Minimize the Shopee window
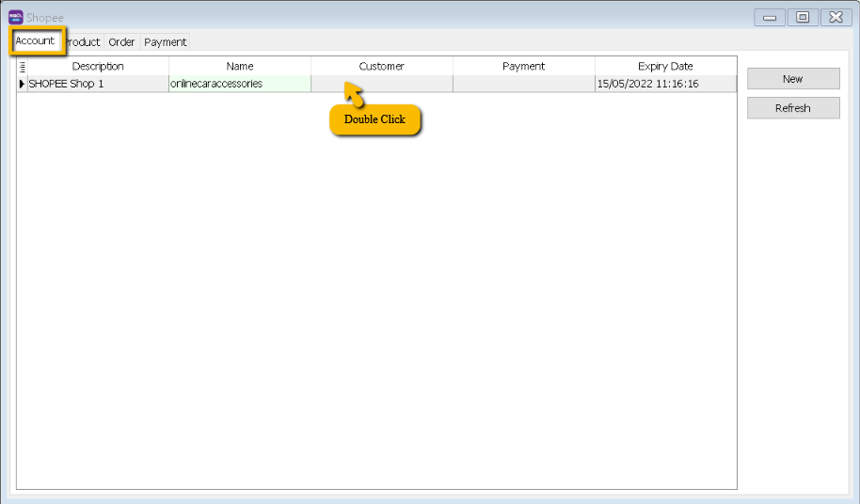The width and height of the screenshot is (860, 504). pyautogui.click(x=770, y=17)
